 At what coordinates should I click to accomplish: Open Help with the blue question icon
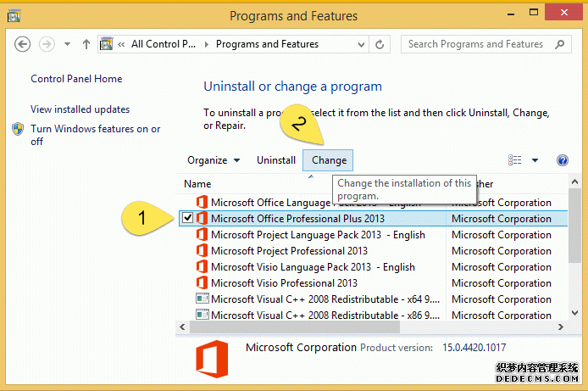(562, 160)
